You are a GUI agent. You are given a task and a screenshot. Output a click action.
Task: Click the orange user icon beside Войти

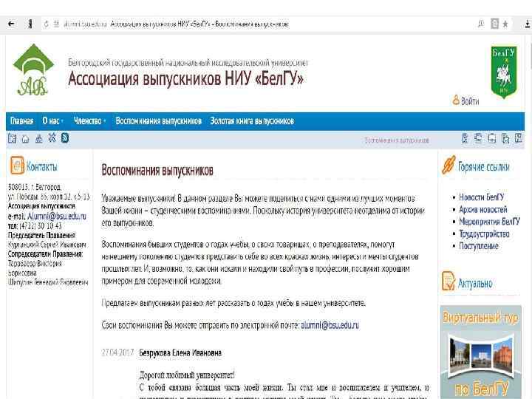[456, 100]
